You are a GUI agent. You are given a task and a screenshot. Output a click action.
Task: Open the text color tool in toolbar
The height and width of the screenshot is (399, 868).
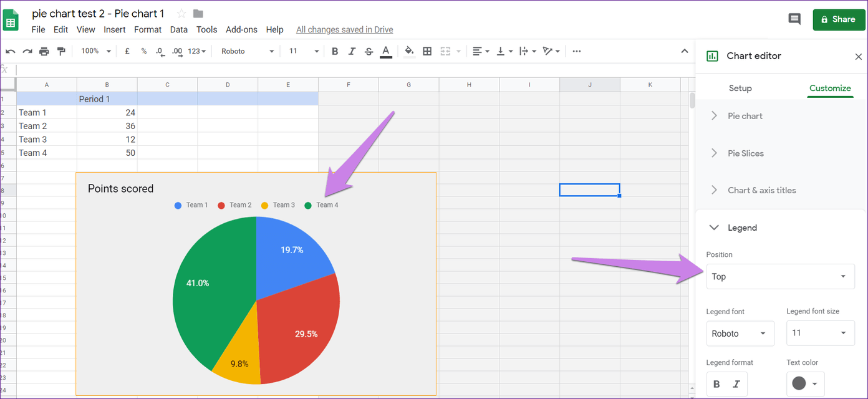click(x=386, y=51)
